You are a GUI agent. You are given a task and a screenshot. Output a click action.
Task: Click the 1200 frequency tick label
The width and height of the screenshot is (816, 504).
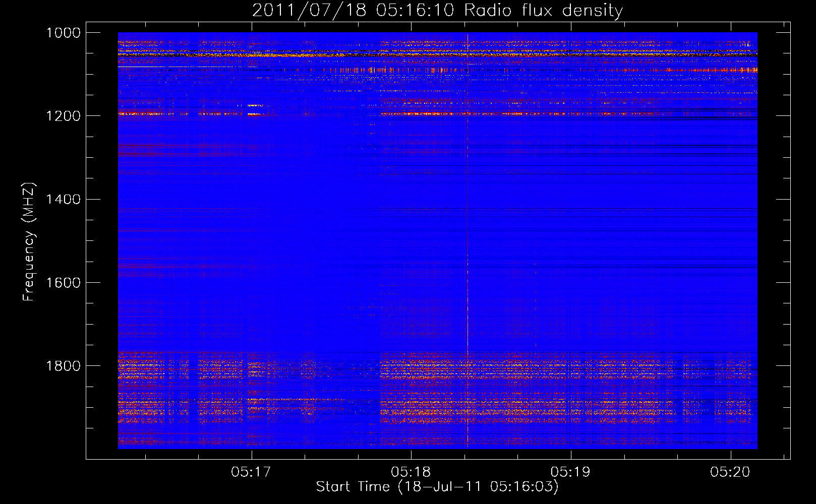coord(64,116)
